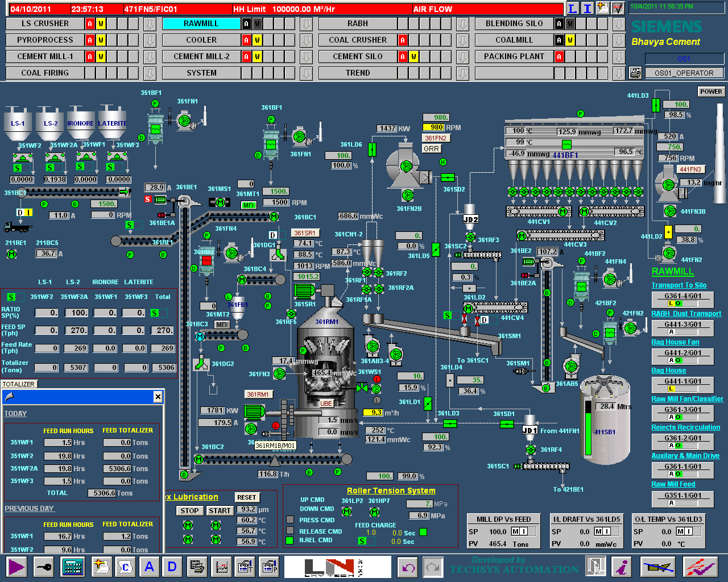Click the red checkmark signature icon
Screen dimensions: 728x582
tap(700, 567)
